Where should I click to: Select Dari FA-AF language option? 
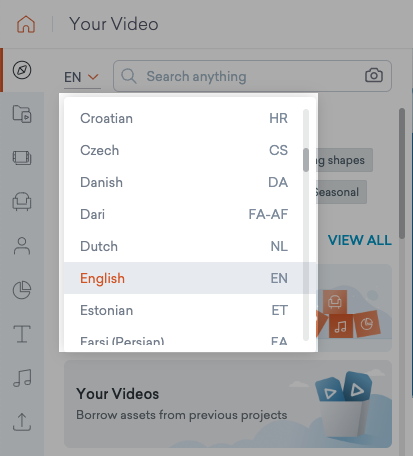(184, 214)
